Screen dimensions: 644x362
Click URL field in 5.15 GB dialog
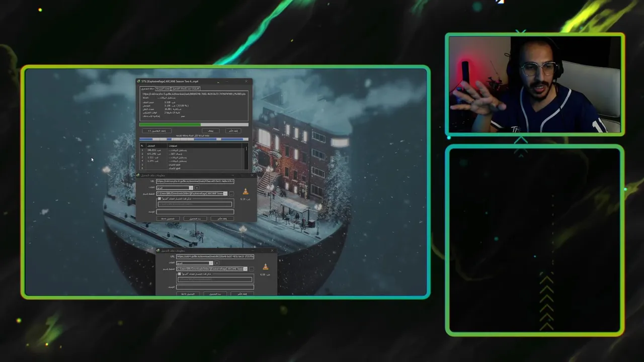(x=195, y=181)
